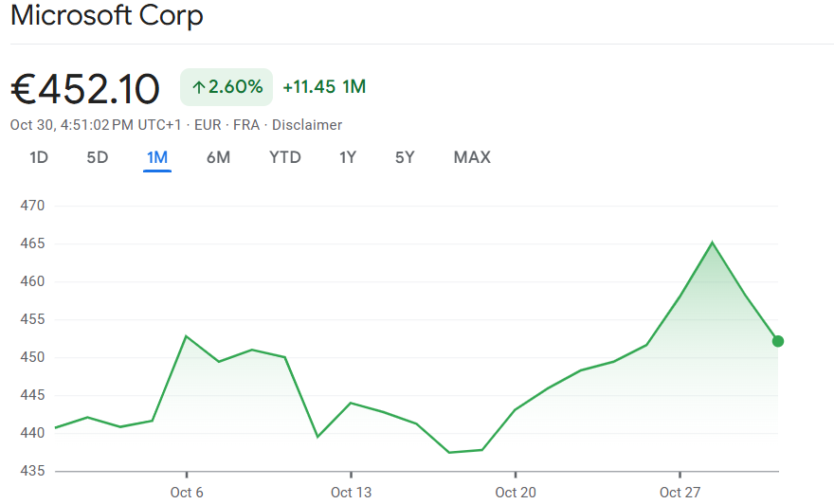Show MAX historical range
The image size is (834, 504).
tap(472, 157)
